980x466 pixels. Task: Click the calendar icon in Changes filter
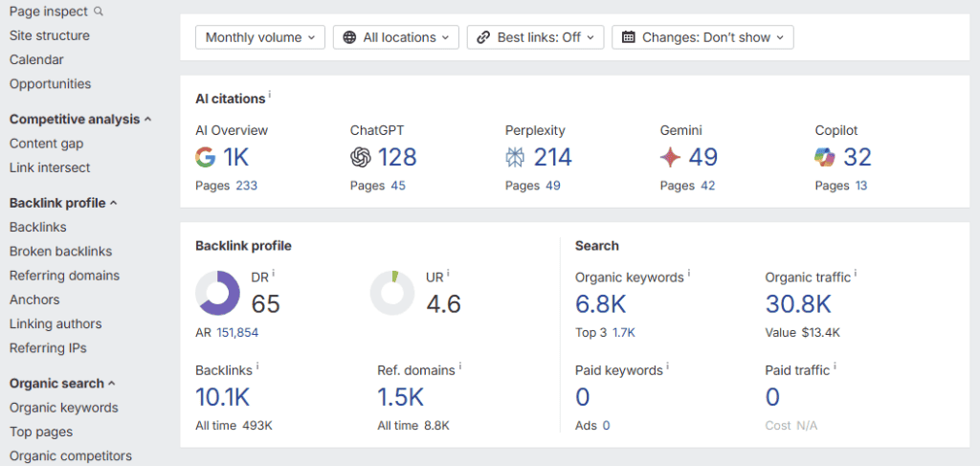point(628,37)
